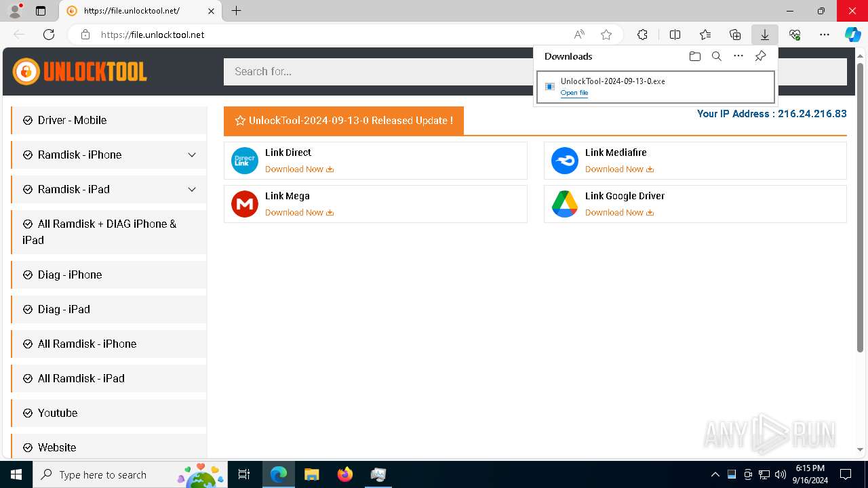Open more options in Downloads panel
This screenshot has width=868, height=488.
click(738, 56)
